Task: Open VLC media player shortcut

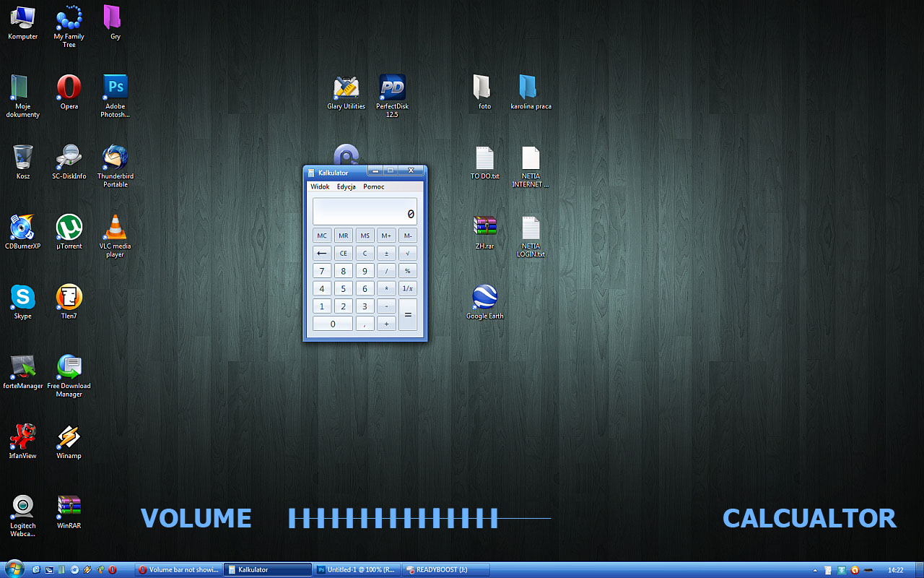Action: 115,236
